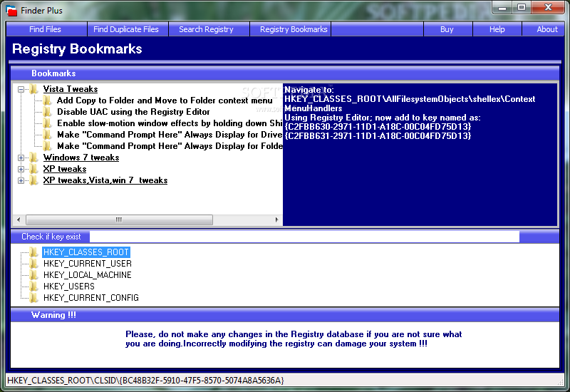Expand the XP tweaks,Vista,win 7 tweaks node

[x=21, y=180]
